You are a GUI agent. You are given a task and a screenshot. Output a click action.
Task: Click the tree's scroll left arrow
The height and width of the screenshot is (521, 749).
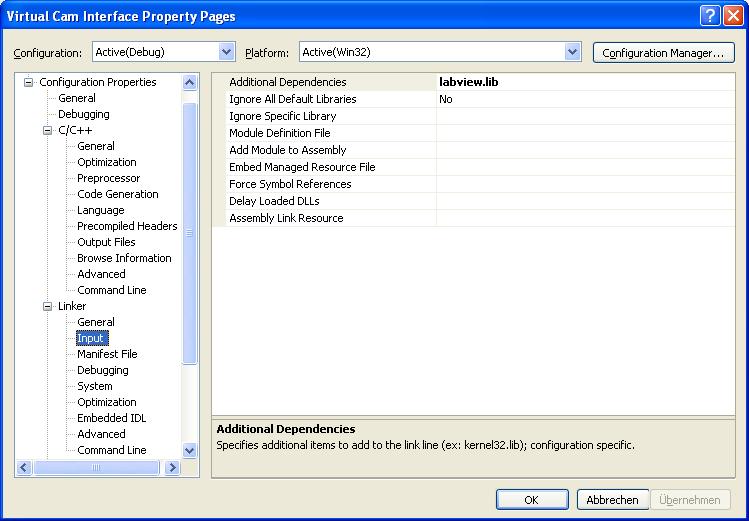[24, 468]
